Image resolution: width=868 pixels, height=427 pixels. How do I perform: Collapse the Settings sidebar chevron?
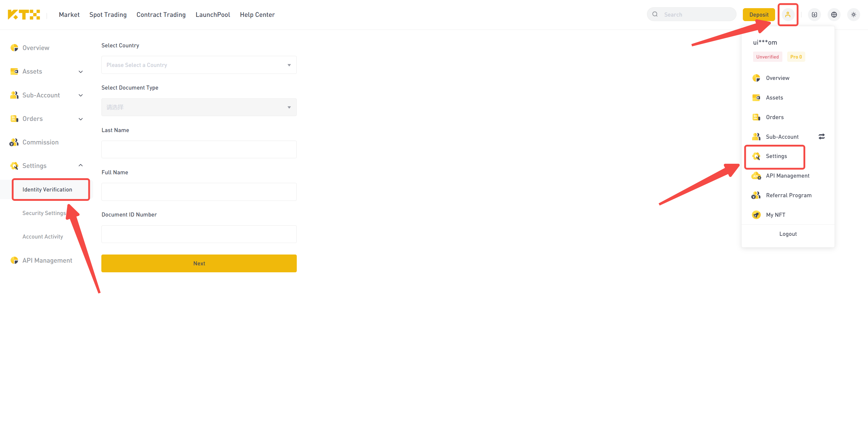(81, 165)
